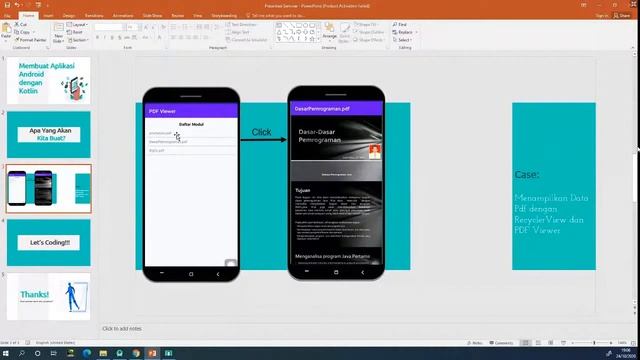The width and height of the screenshot is (640, 360).
Task: Switch to the Transitions ribbon tab
Action: tap(94, 16)
